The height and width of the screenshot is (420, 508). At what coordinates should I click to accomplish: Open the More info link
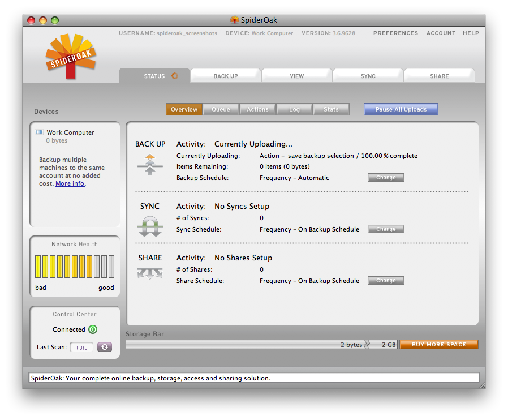70,183
